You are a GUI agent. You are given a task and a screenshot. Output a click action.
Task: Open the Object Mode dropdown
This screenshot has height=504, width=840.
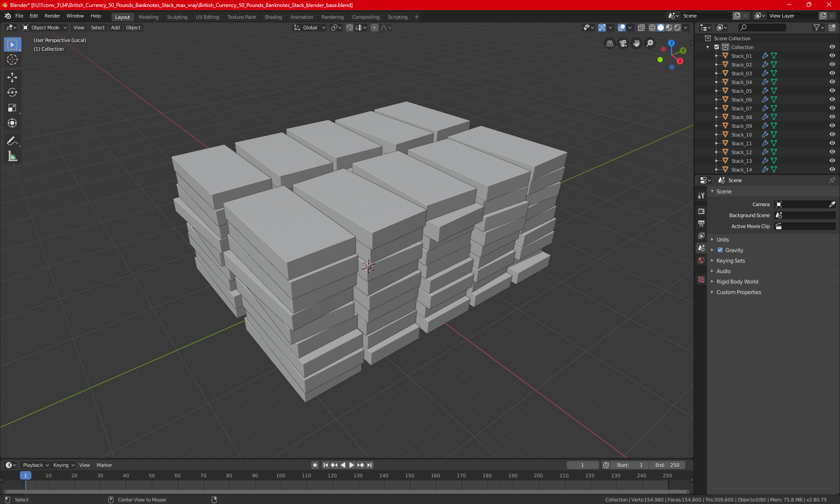pos(45,28)
